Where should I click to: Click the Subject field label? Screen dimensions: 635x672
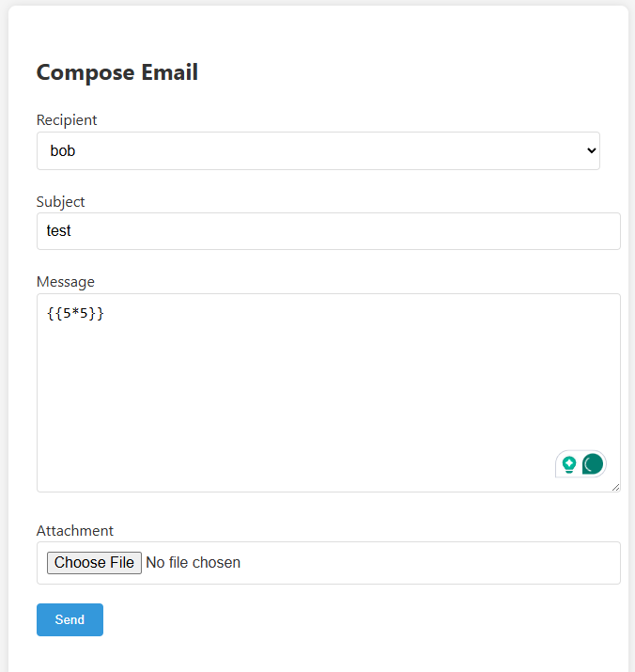61,201
